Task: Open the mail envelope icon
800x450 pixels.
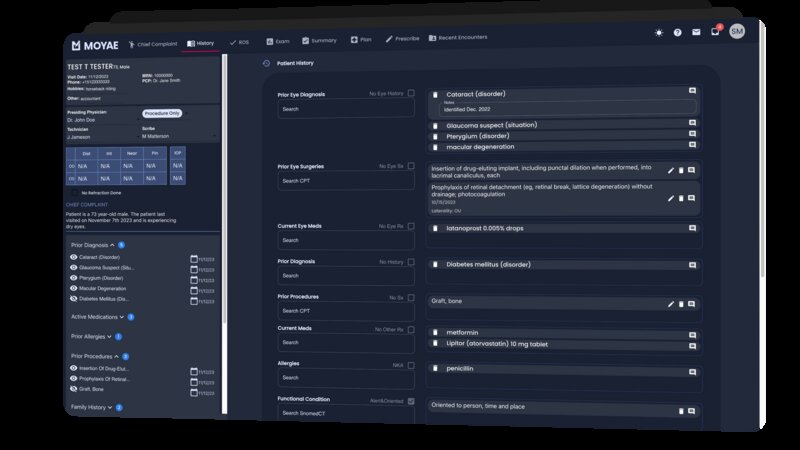Action: (696, 32)
